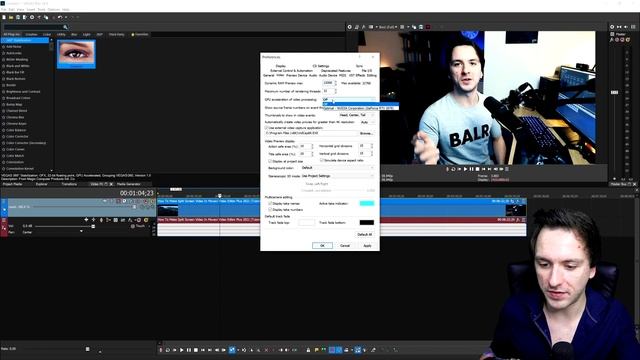Go to project start in the transport bar
The image size is (640, 360).
203,350
